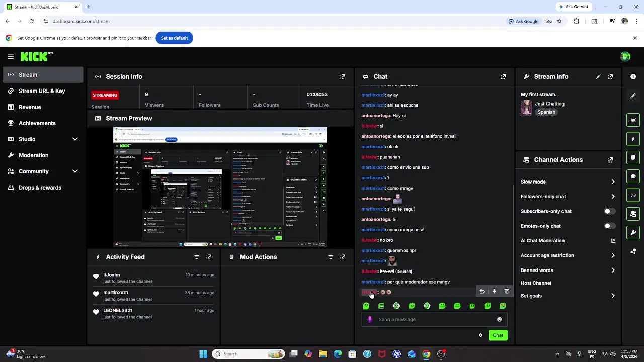Open Slow mode options
This screenshot has height=362, width=644.
[568, 182]
